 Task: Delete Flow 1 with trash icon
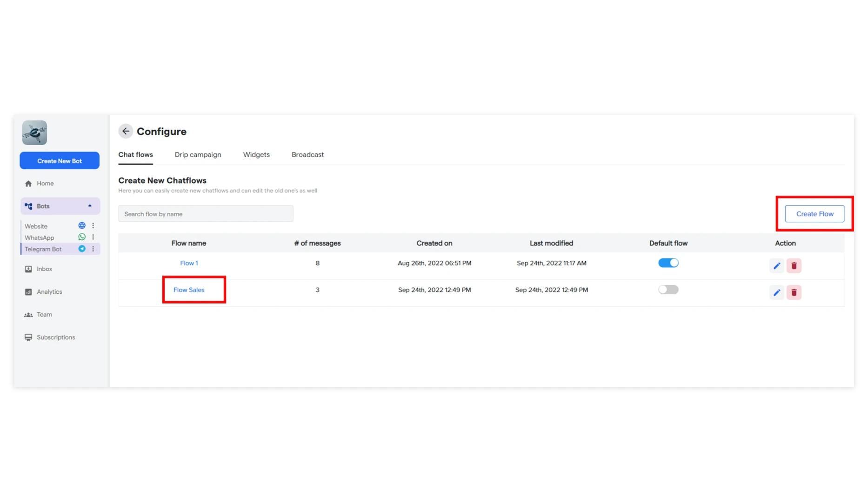794,266
